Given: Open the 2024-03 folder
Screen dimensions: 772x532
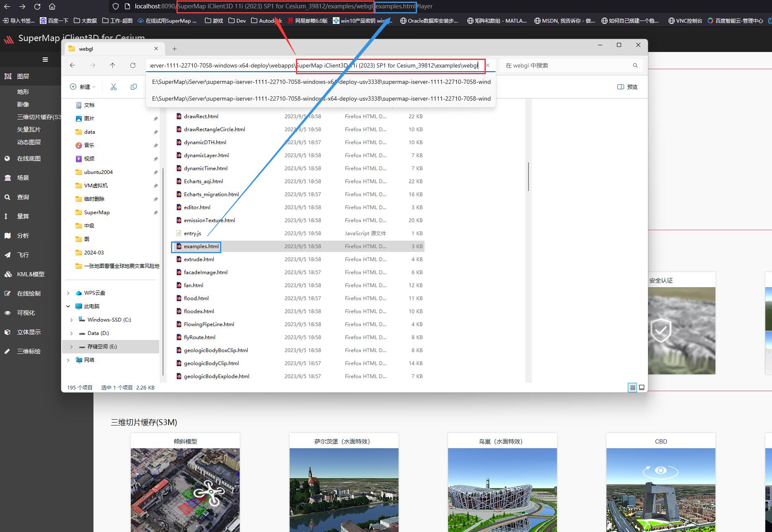Looking at the screenshot, I should 94,252.
